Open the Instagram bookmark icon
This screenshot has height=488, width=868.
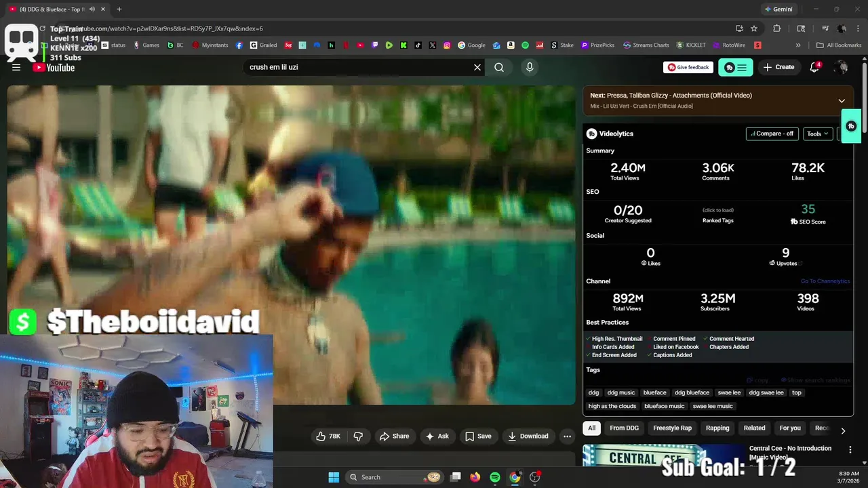pyautogui.click(x=447, y=45)
